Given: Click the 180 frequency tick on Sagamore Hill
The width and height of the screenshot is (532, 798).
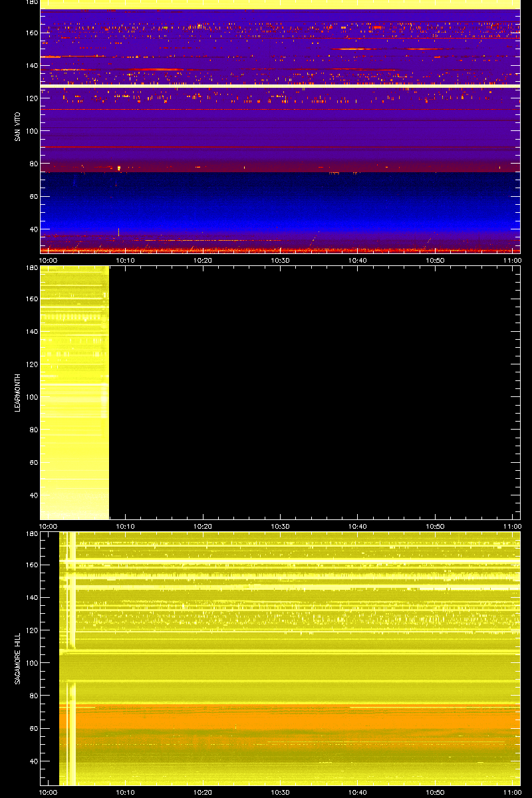Looking at the screenshot, I should click(31, 535).
